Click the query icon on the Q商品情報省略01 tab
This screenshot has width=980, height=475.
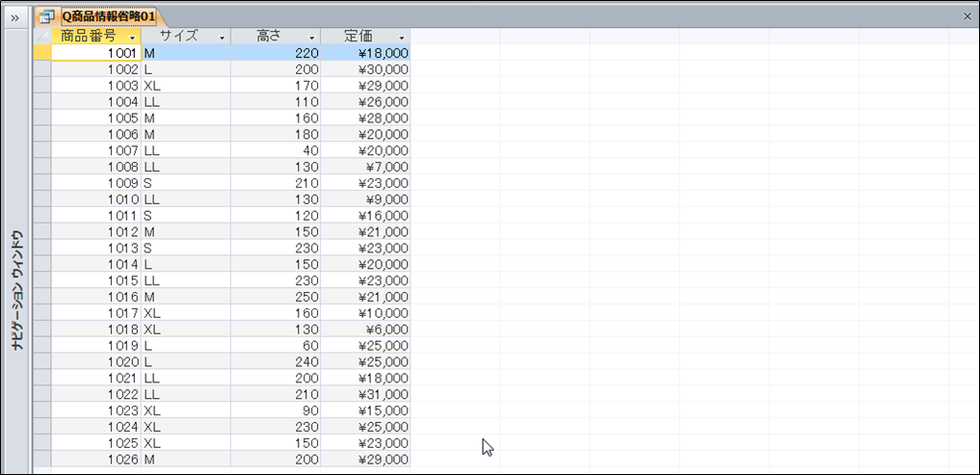(46, 16)
